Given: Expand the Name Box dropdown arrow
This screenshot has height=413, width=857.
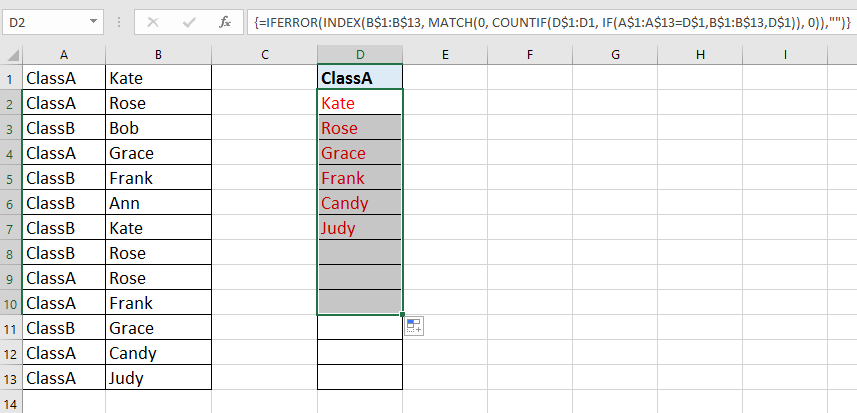Looking at the screenshot, I should click(93, 20).
